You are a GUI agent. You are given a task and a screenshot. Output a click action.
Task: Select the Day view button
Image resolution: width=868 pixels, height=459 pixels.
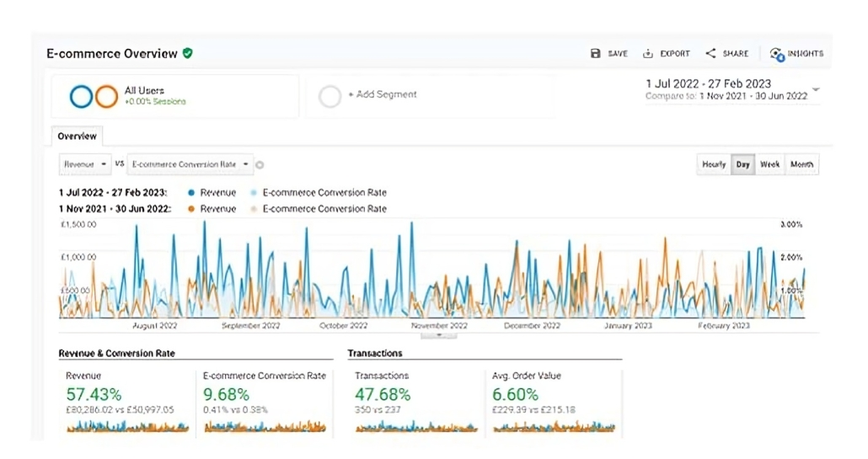[x=742, y=165]
